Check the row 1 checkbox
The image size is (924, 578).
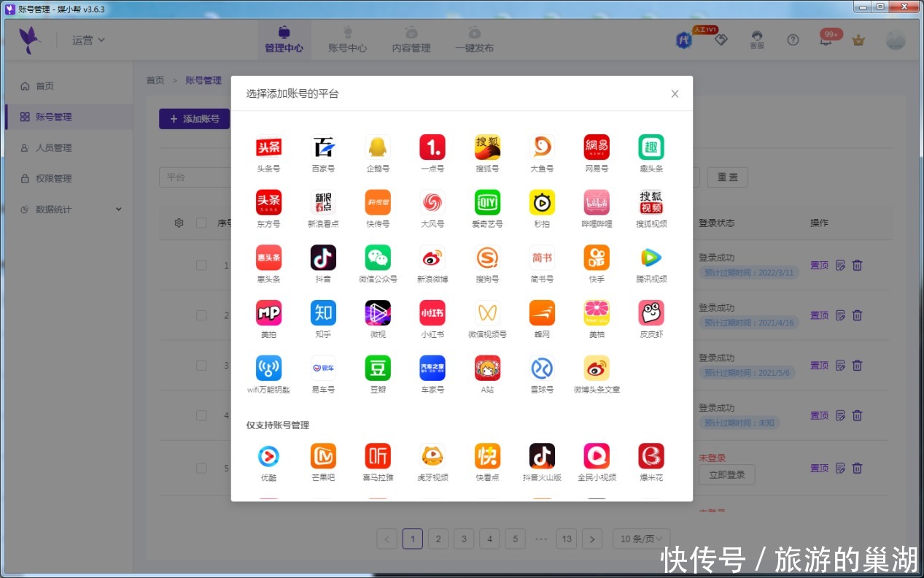click(201, 265)
